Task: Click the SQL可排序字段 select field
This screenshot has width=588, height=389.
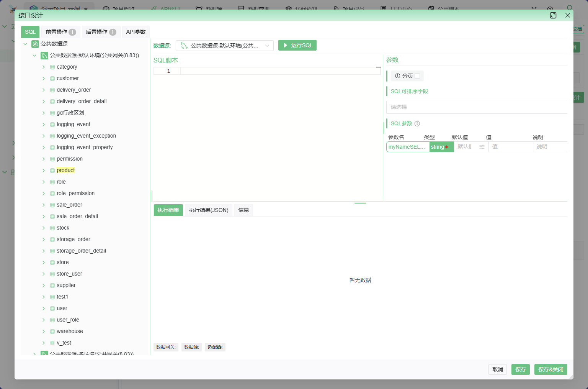Action: coord(477,107)
